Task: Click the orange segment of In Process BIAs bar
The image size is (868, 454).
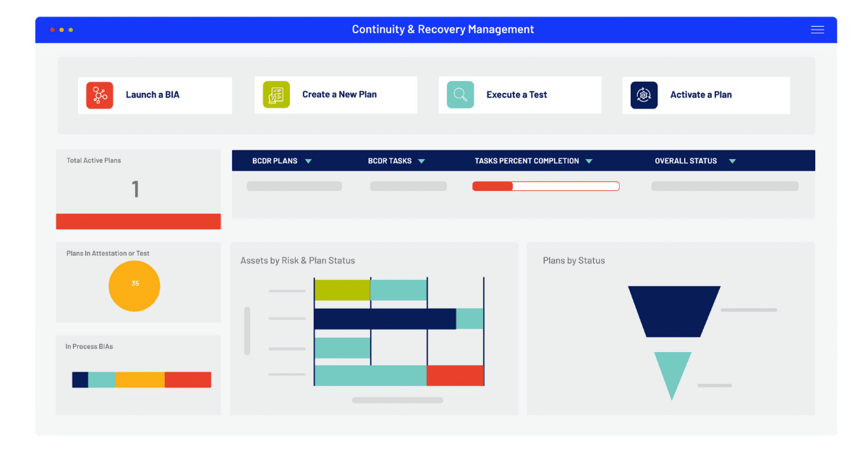Action: [x=140, y=380]
